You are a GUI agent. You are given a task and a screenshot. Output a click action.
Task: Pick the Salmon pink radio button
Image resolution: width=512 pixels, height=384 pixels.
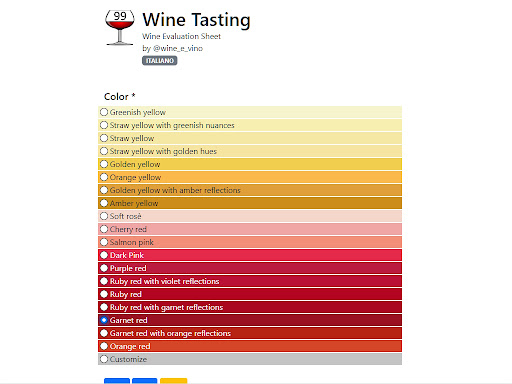coord(104,242)
